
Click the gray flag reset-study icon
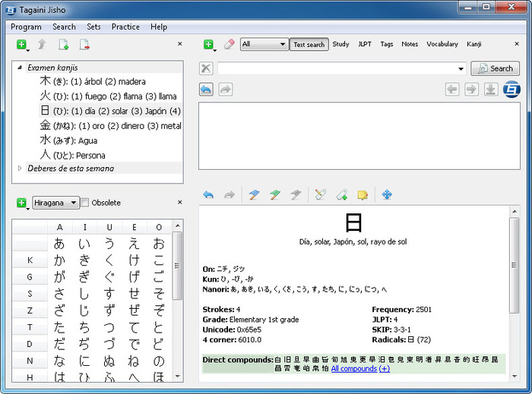296,194
